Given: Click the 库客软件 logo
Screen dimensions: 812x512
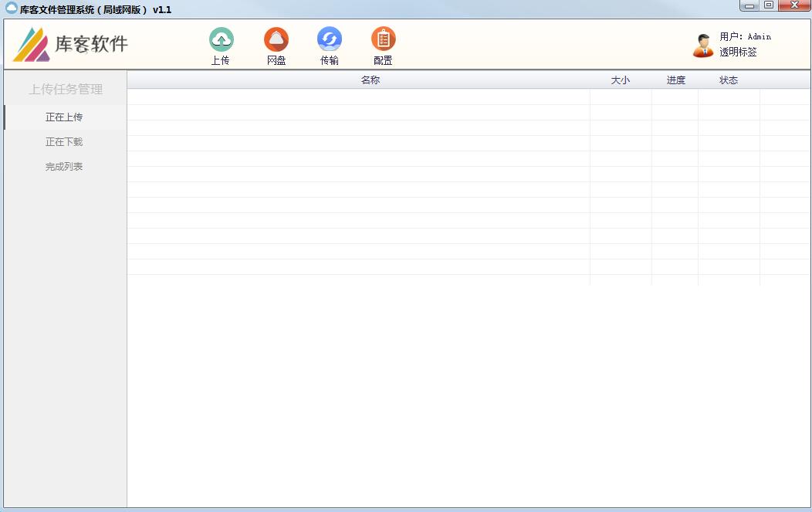Looking at the screenshot, I should click(70, 45).
